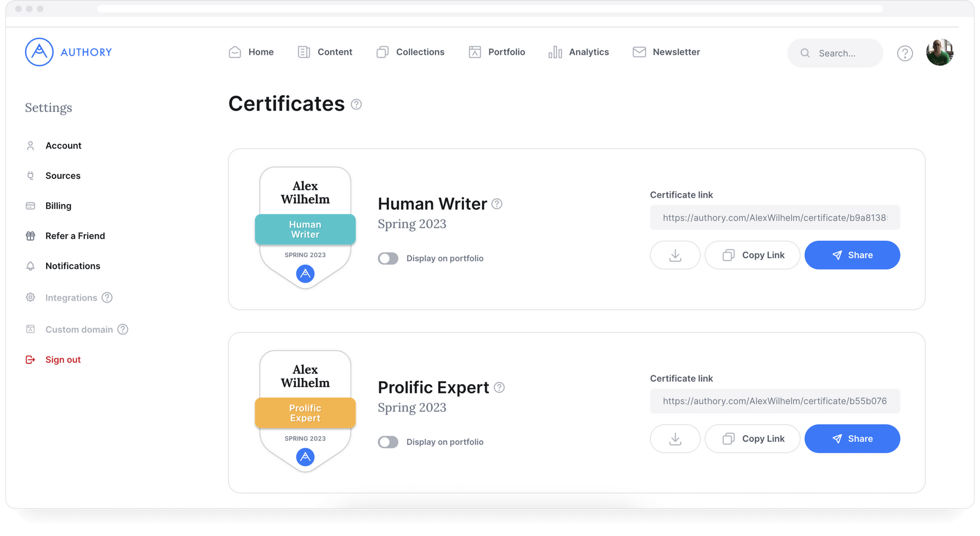Click the help icon beside Integrations
This screenshot has width=980, height=536.
point(107,297)
